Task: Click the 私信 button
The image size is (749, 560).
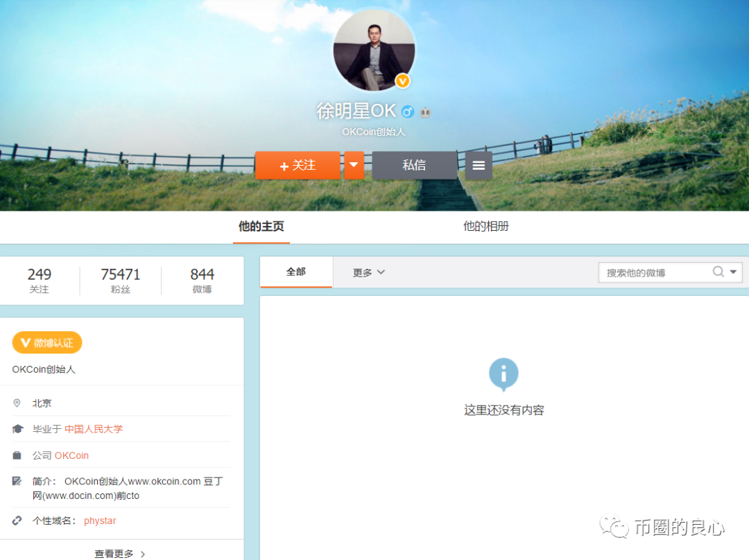Action: [415, 165]
